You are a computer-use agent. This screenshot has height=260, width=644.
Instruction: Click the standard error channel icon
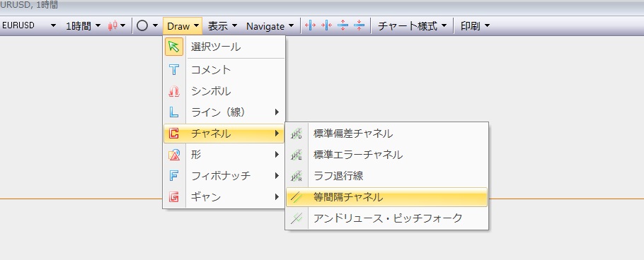[296, 155]
